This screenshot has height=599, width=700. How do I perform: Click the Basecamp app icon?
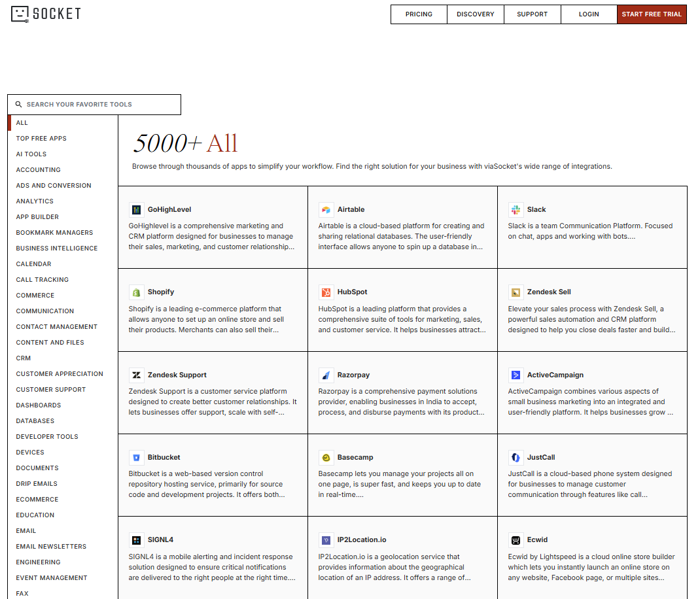tap(326, 458)
